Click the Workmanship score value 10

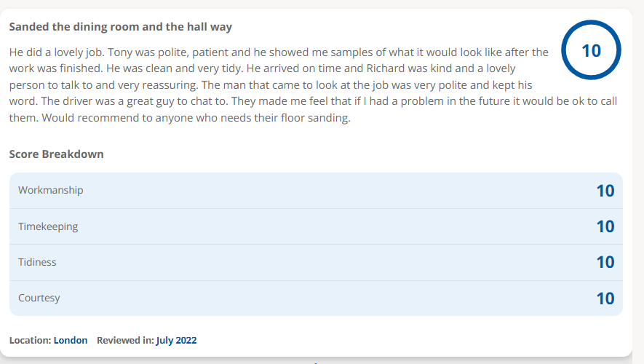click(605, 191)
